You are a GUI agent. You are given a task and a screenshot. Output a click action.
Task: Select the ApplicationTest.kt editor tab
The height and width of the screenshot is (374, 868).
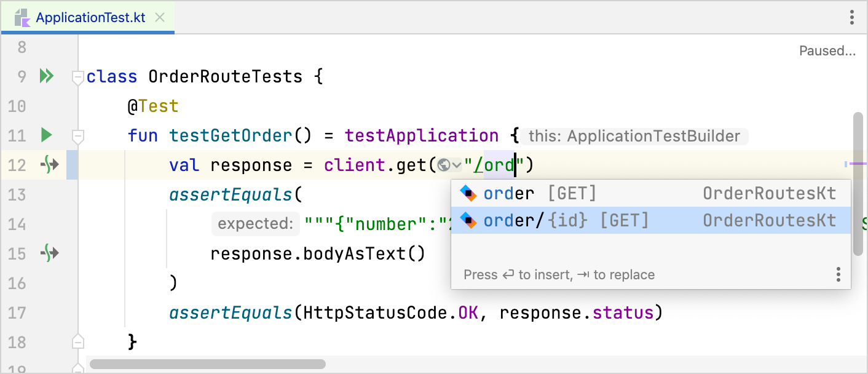[90, 17]
